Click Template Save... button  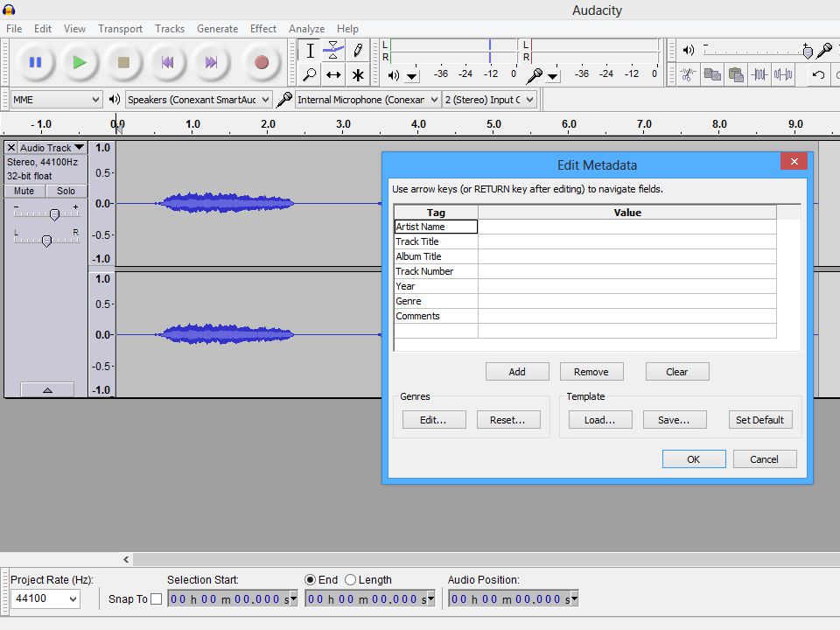click(675, 419)
